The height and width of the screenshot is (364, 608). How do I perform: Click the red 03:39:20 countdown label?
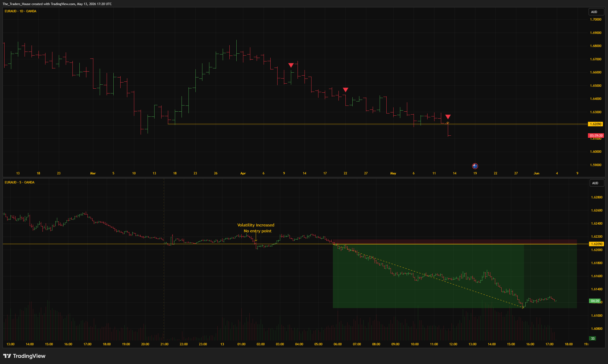596,136
